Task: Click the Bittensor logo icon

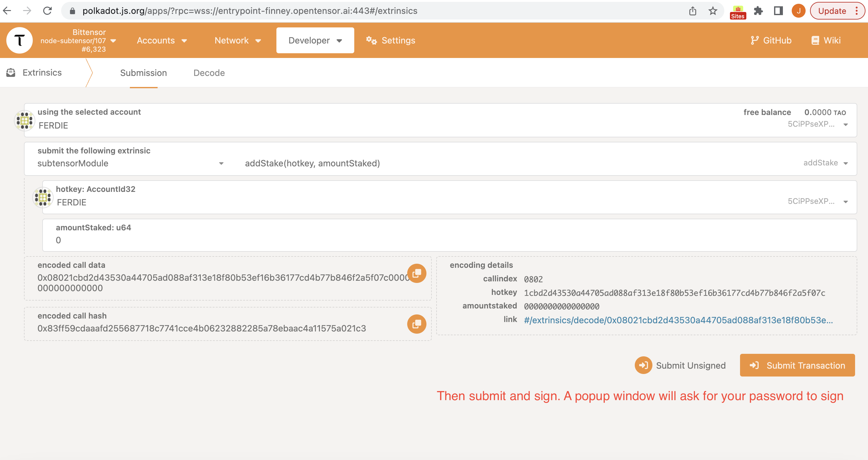Action: [20, 40]
